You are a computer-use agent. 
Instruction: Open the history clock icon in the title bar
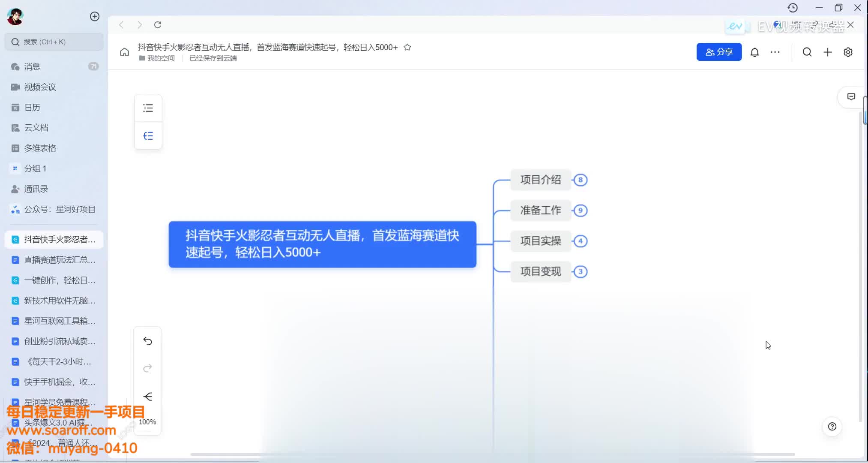(793, 8)
